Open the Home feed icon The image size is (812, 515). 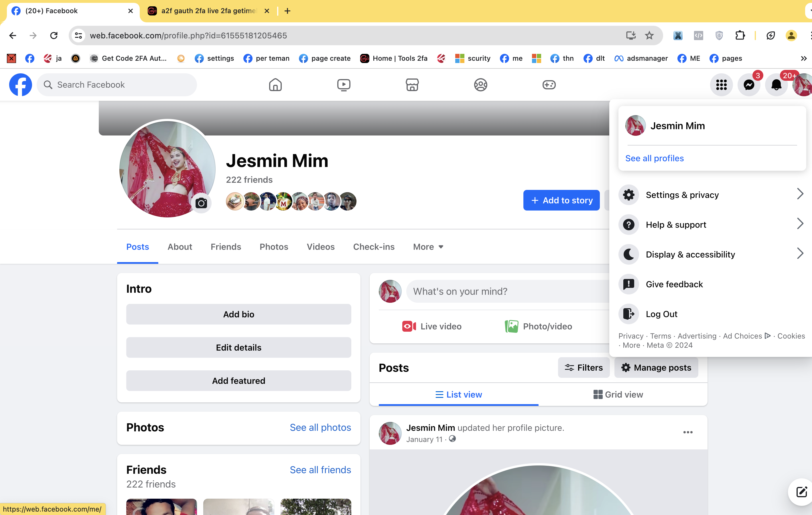pyautogui.click(x=275, y=85)
